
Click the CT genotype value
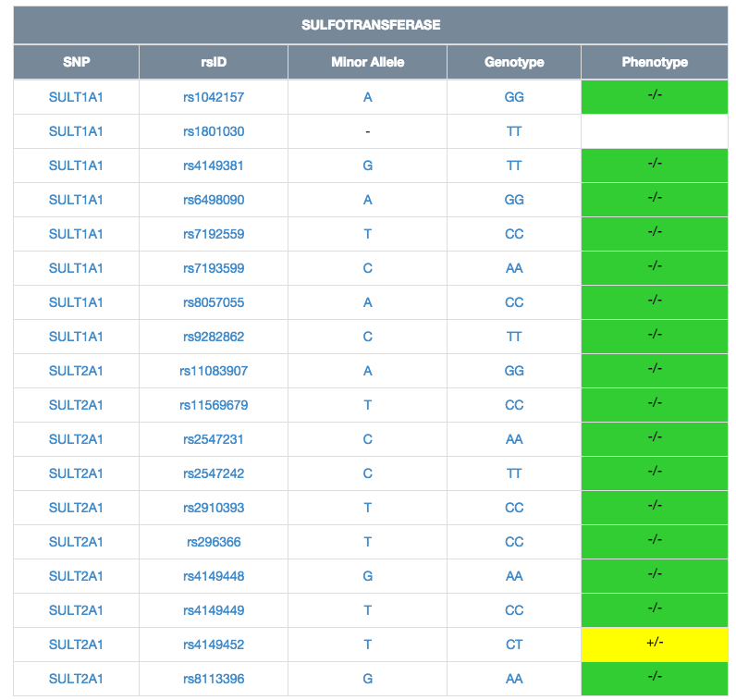(x=514, y=645)
